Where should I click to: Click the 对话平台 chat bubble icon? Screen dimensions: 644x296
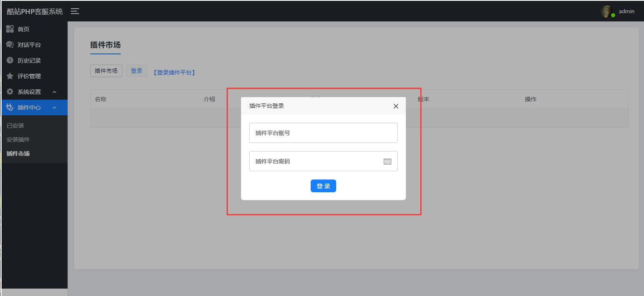tap(10, 44)
